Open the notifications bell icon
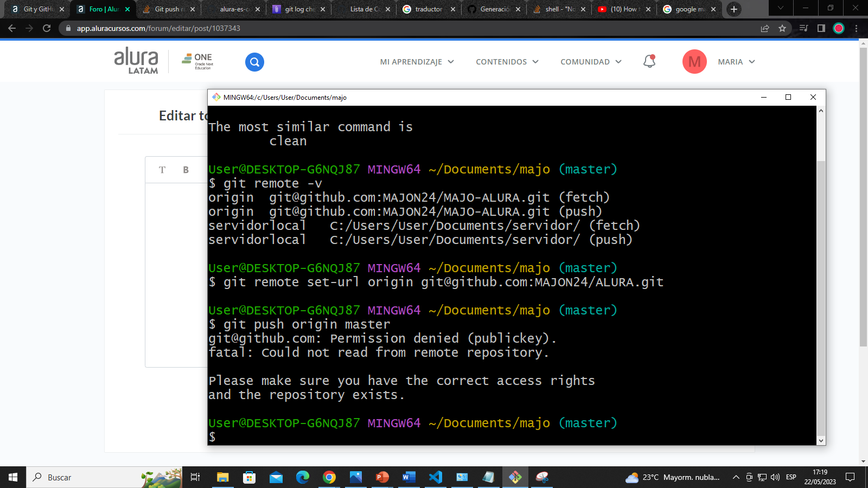The height and width of the screenshot is (488, 868). 649,61
